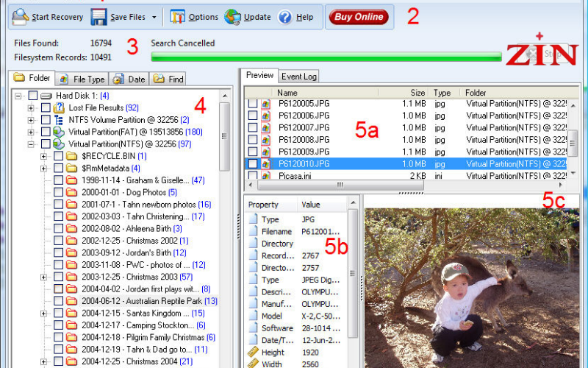The width and height of the screenshot is (588, 368).
Task: Click the Height property ruler icon
Action: point(253,353)
